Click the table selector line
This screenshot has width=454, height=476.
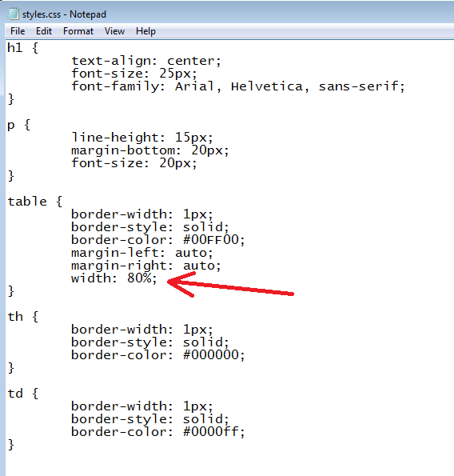pos(35,202)
